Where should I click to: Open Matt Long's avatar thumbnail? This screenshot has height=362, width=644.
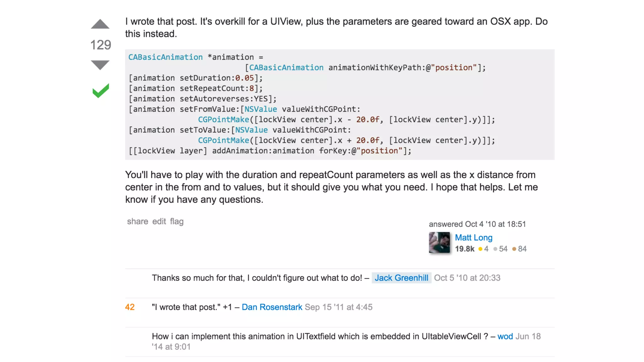tap(439, 243)
